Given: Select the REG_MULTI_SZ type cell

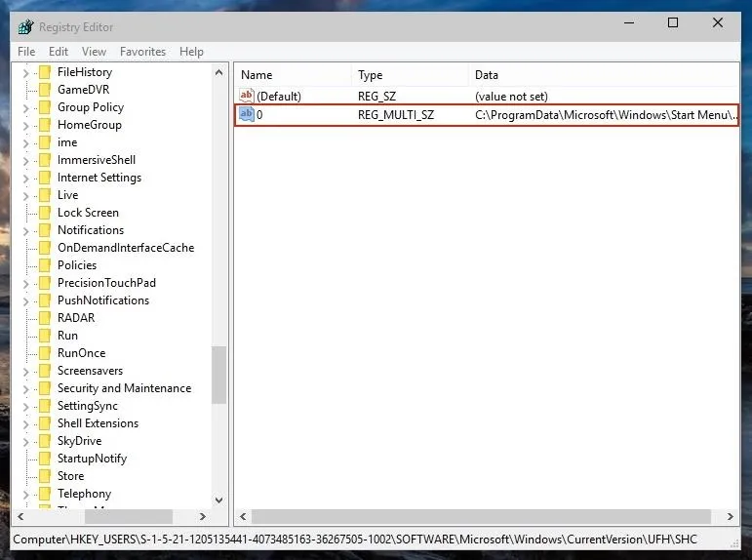Looking at the screenshot, I should coord(396,115).
